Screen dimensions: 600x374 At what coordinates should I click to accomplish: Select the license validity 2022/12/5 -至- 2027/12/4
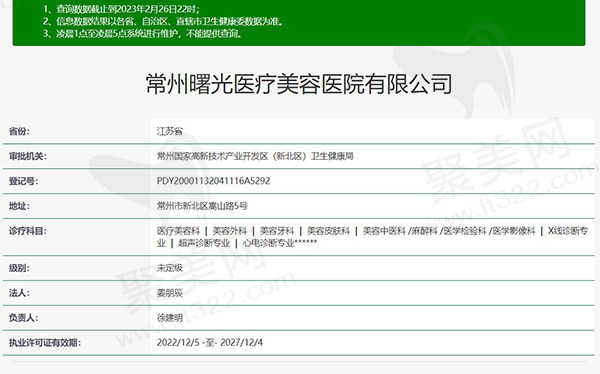pyautogui.click(x=210, y=342)
